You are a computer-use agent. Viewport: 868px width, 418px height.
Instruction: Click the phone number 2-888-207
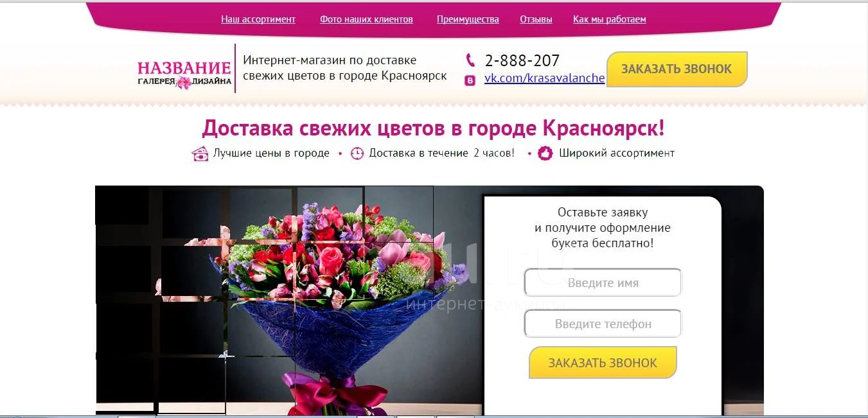click(x=522, y=60)
